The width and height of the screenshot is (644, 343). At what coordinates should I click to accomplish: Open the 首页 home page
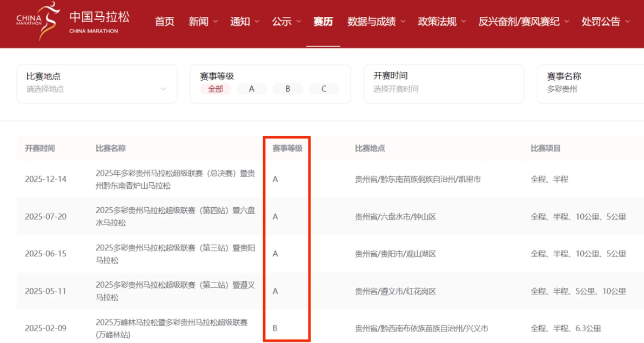click(164, 22)
